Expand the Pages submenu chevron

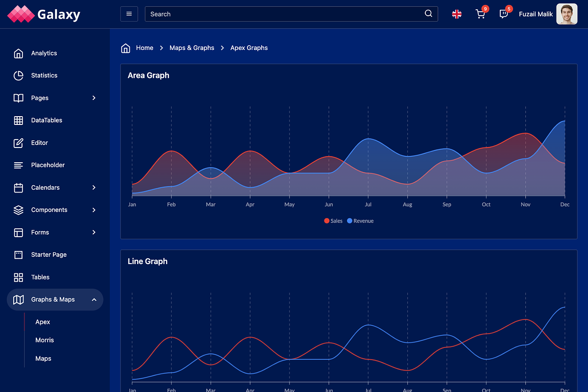[94, 98]
